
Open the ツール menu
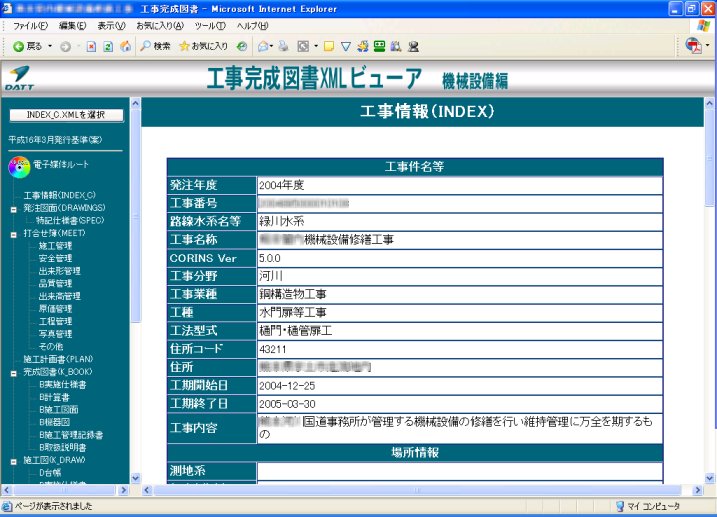(210, 26)
